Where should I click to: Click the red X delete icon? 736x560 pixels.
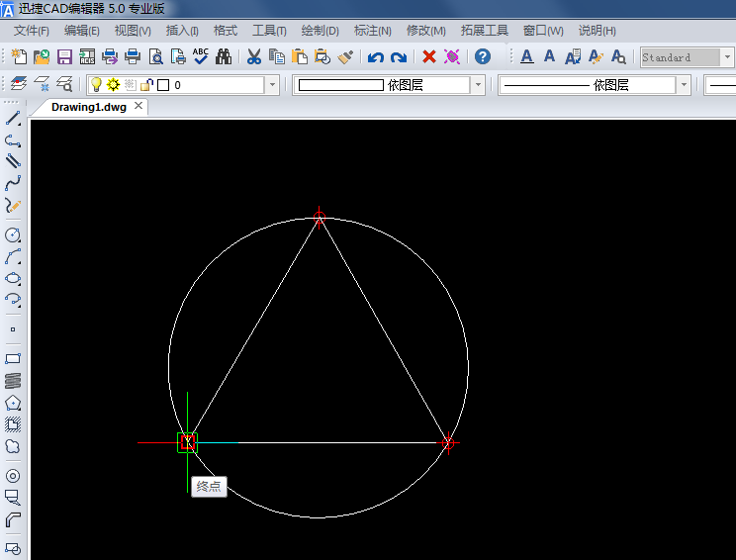[x=428, y=57]
